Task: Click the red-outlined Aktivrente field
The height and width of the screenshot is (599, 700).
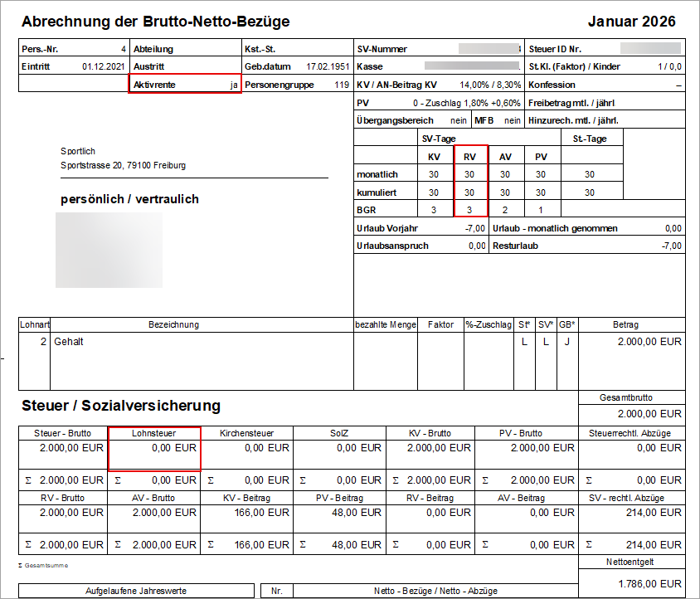Action: point(185,85)
